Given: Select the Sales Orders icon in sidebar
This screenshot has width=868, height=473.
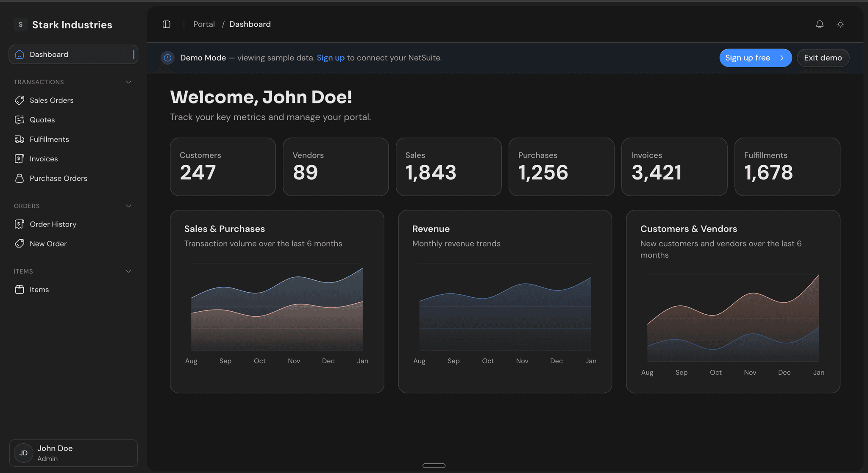Looking at the screenshot, I should coord(19,100).
